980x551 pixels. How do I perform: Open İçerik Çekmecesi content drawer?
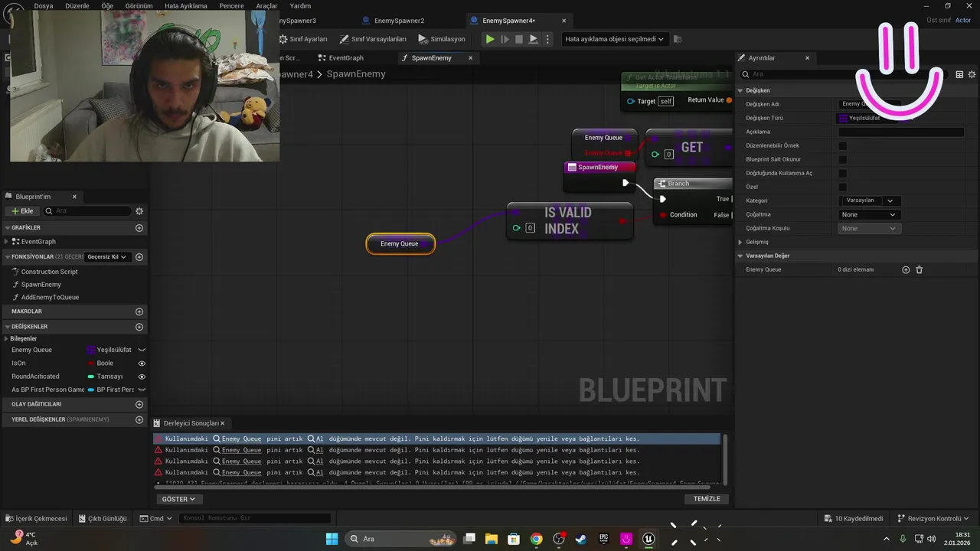click(x=36, y=519)
